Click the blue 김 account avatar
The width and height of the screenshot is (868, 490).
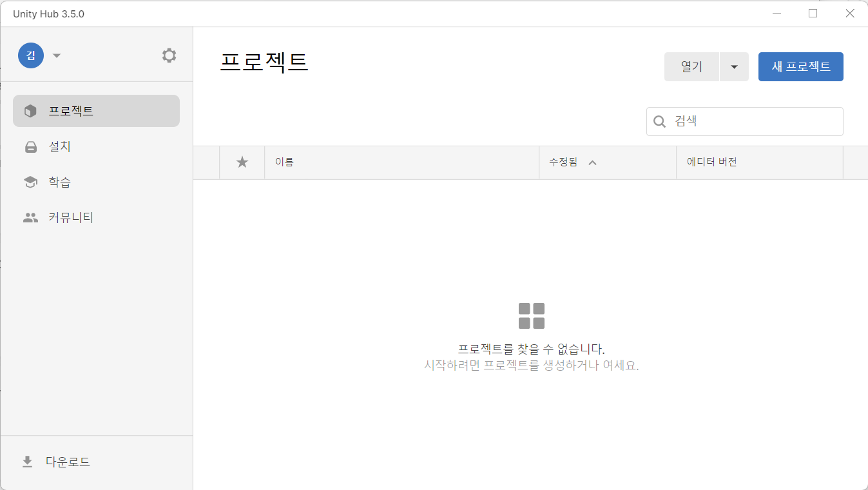point(31,55)
